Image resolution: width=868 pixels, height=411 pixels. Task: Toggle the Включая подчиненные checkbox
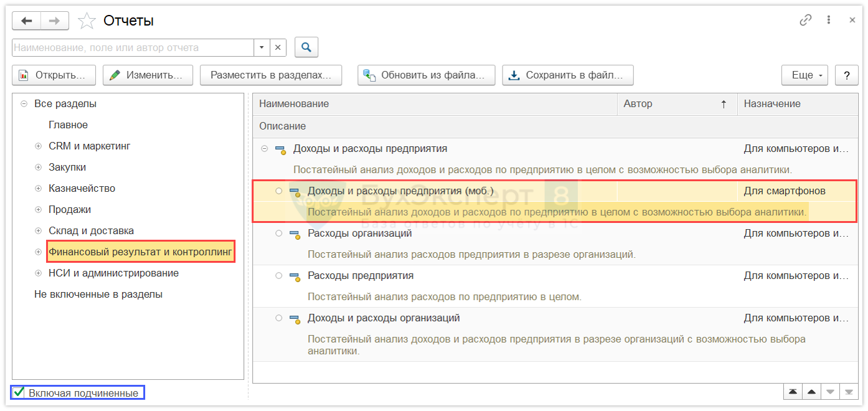19,392
